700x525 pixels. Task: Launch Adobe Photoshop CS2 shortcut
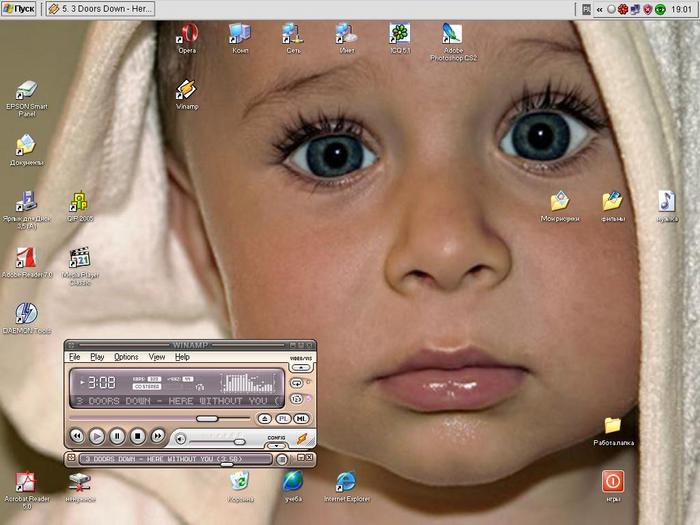pos(453,42)
